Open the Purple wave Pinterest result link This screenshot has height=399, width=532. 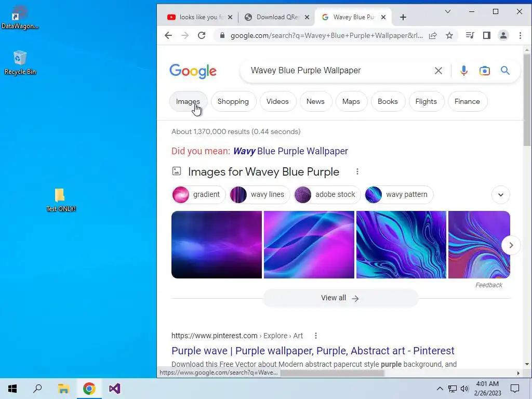pos(313,351)
